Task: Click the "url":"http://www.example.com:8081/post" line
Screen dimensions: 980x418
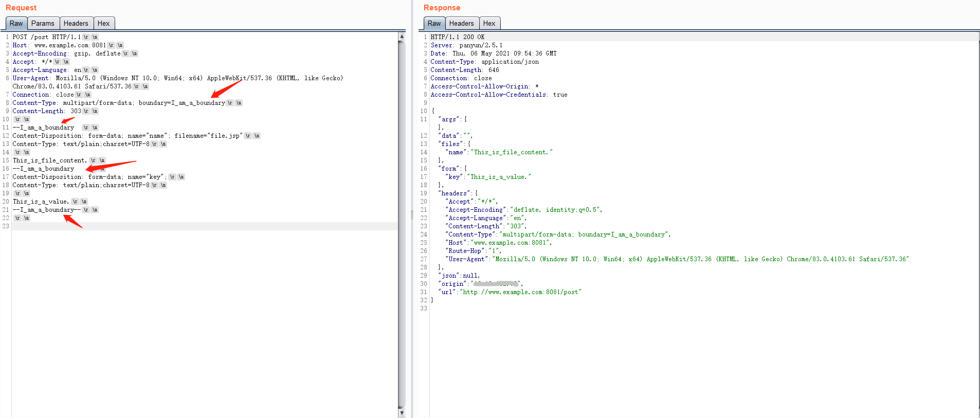Action: pos(510,292)
